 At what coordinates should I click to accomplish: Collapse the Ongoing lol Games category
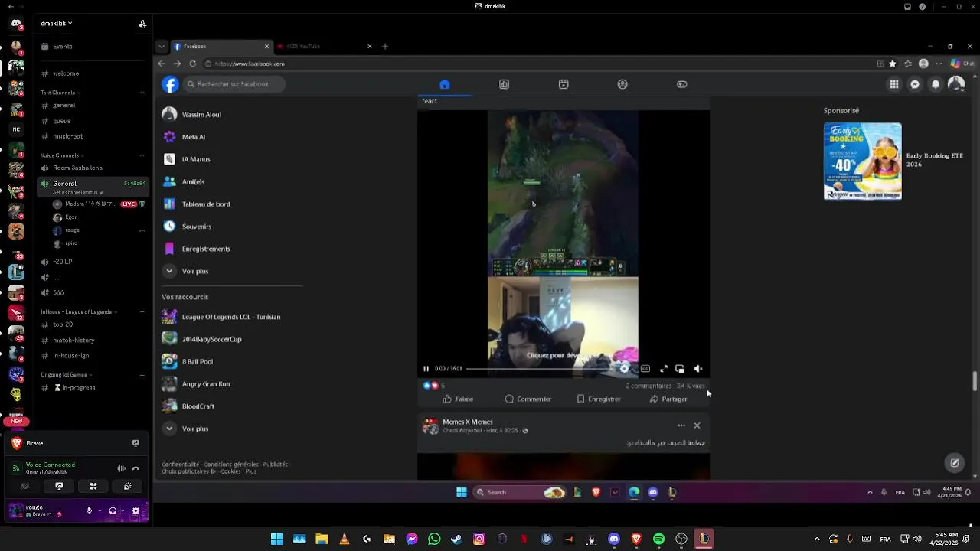coord(66,375)
